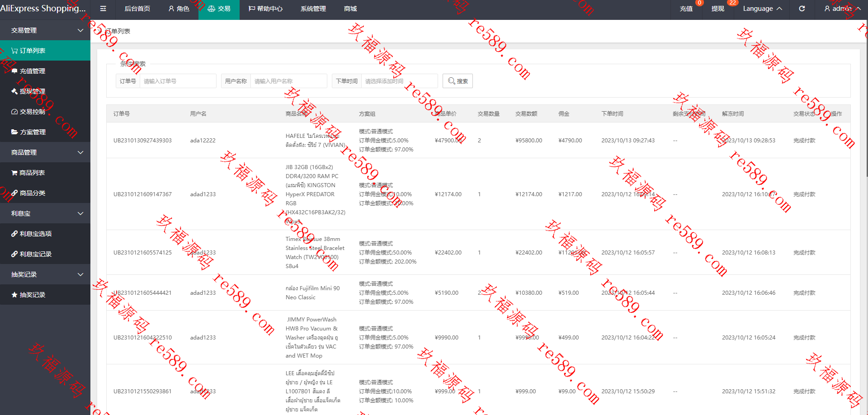The height and width of the screenshot is (415, 868).
Task: Click the star icon beside 抽奖记录
Action: [14, 295]
